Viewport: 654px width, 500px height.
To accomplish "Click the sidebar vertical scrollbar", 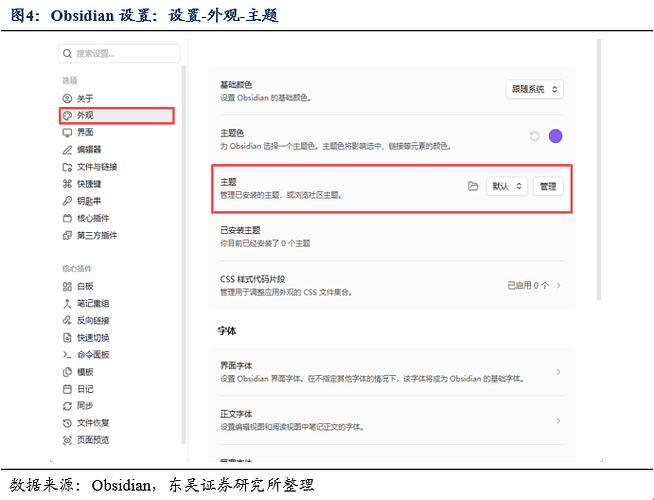I will (184, 254).
